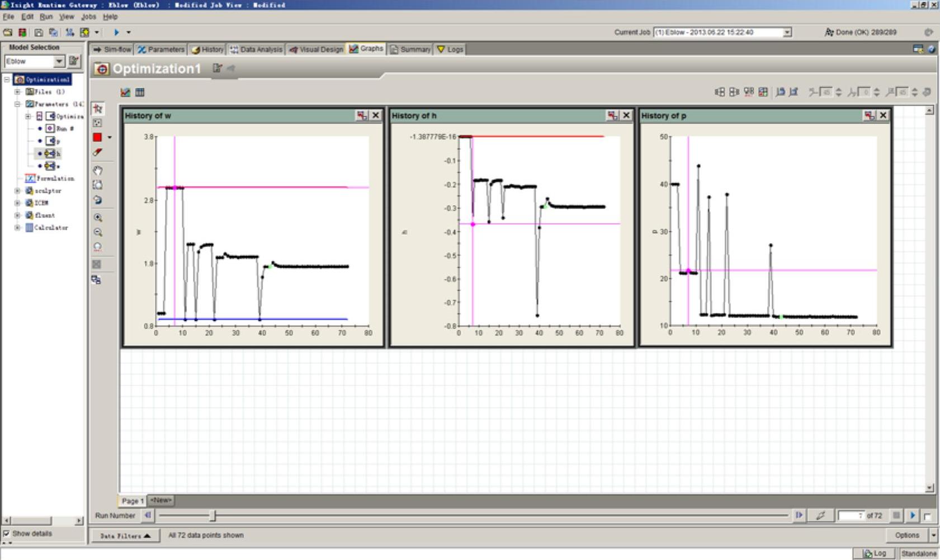Click the Data Filters button
Screen dimensions: 940x560
coord(125,535)
